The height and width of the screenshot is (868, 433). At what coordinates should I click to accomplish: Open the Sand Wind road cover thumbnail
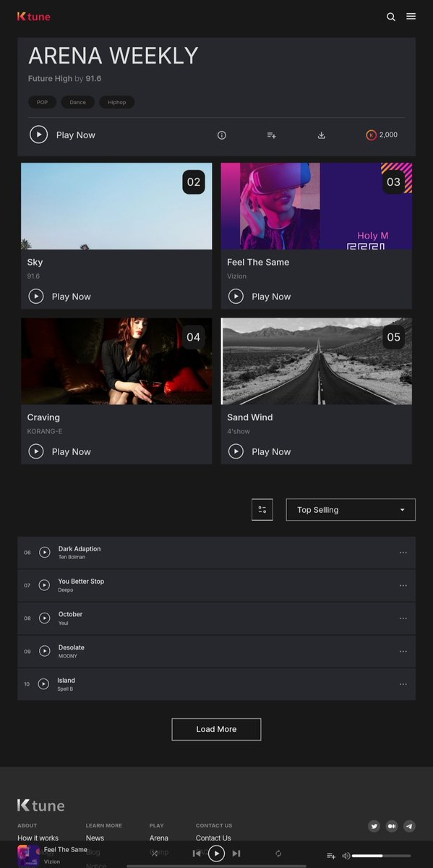click(x=317, y=361)
